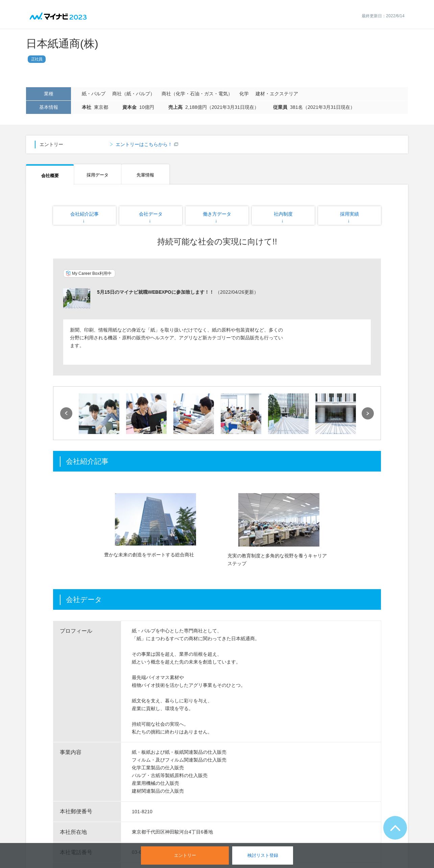
Task: Open article 充実の教育制度と多角的な視野を養うキャリアステップ
Action: pyautogui.click(x=277, y=559)
